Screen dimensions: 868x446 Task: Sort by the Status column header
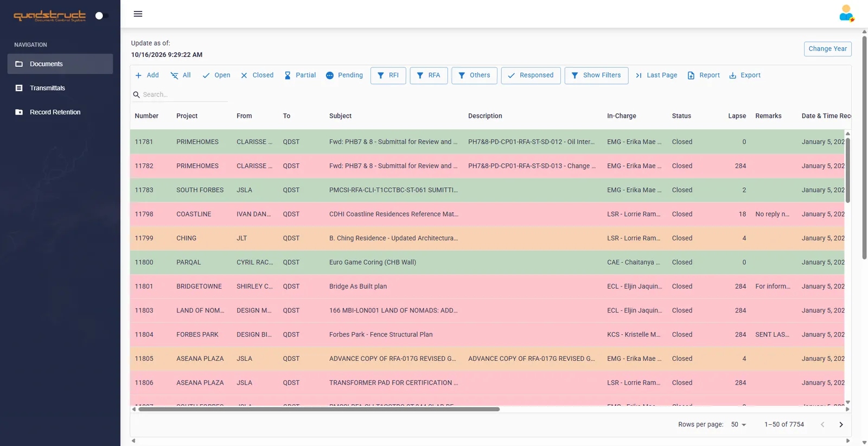(681, 116)
